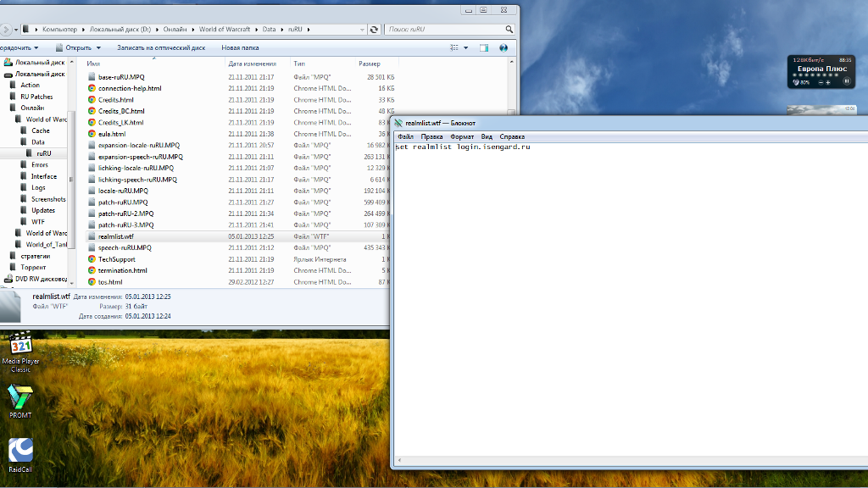This screenshot has height=488, width=868.
Task: Launch PROMT from the desktop
Action: tap(20, 402)
